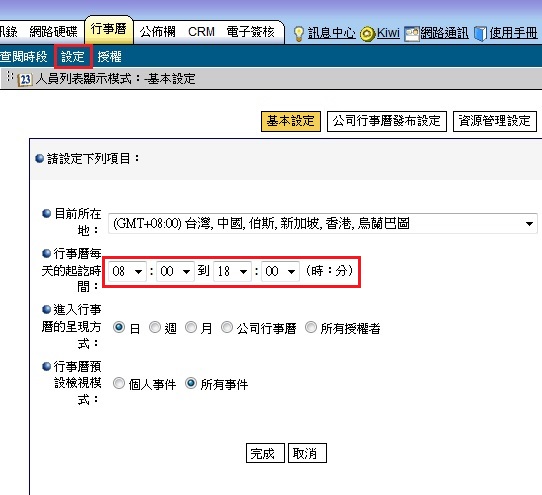Viewport: 542px width, 495px height.
Task: Click the 網路通訊 window icon
Action: 412,34
